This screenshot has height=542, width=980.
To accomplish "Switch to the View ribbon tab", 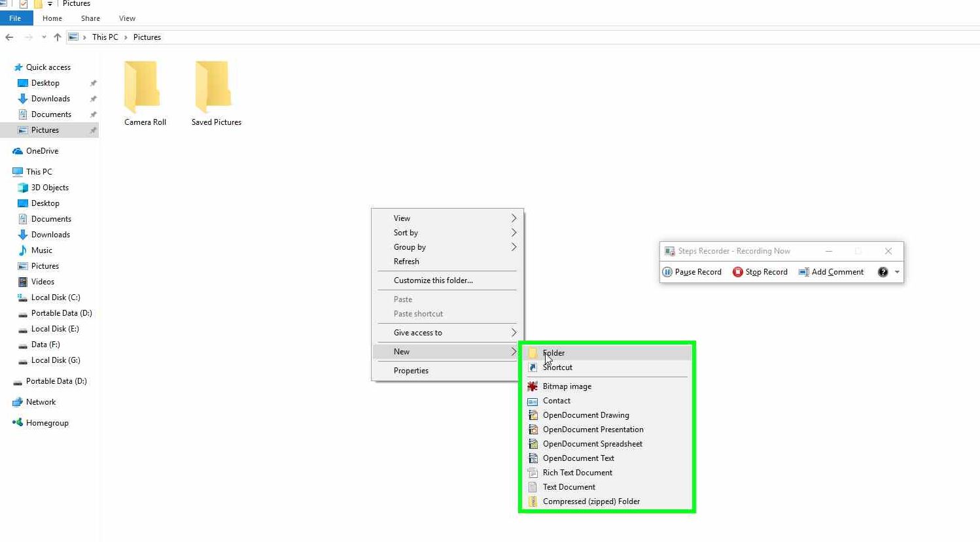I will pyautogui.click(x=127, y=18).
